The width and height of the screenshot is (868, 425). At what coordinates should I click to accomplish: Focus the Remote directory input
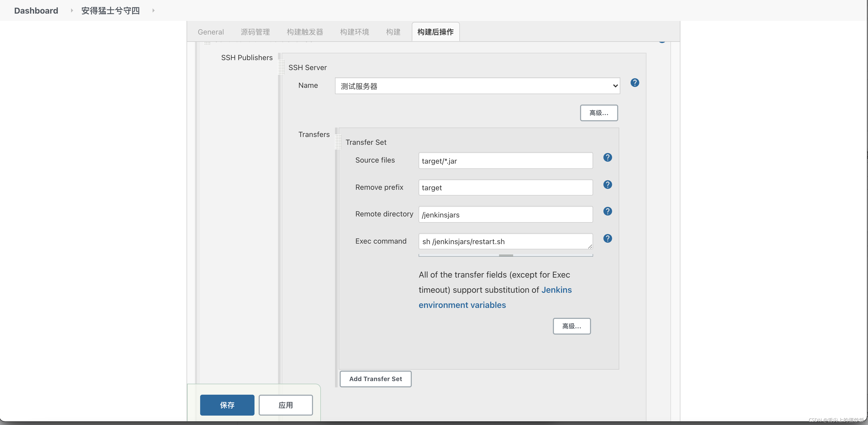(x=505, y=215)
